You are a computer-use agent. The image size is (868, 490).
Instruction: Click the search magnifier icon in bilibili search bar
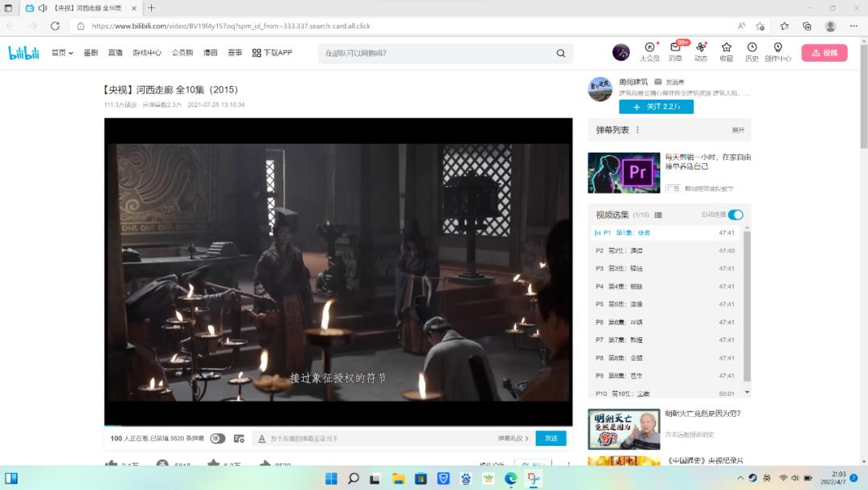tap(561, 53)
